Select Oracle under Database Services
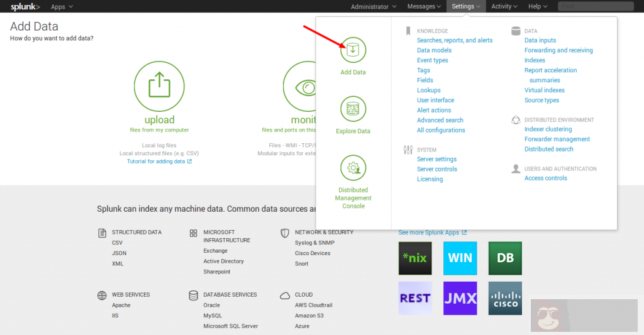 click(x=211, y=305)
